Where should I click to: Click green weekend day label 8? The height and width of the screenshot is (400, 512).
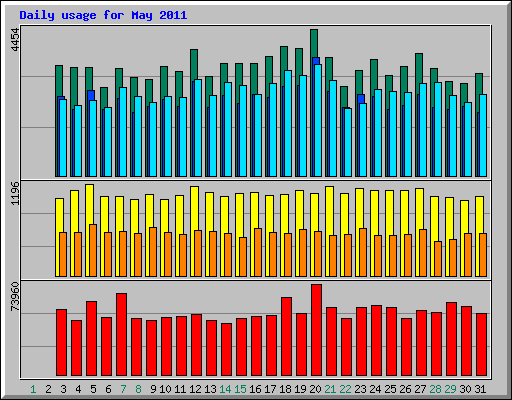coord(138,389)
